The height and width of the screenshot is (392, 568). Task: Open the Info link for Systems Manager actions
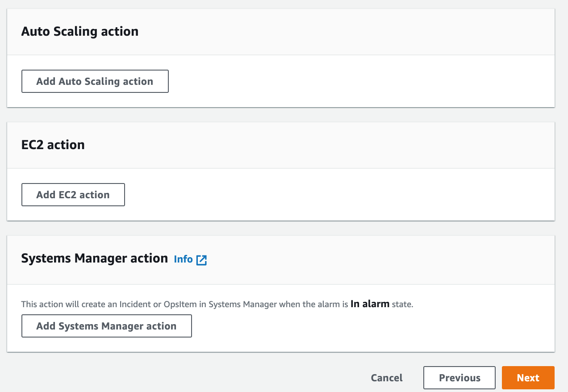pos(183,259)
